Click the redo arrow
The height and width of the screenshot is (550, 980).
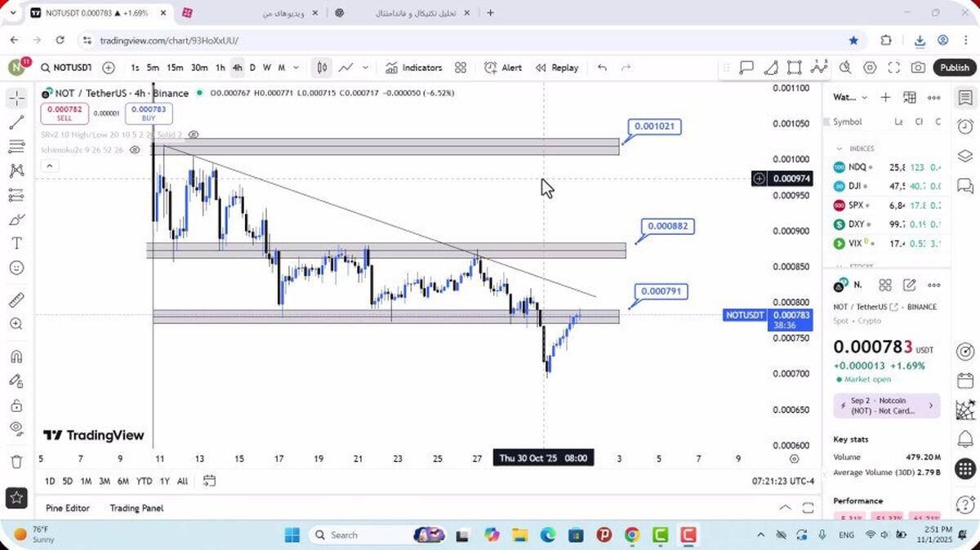coord(626,68)
